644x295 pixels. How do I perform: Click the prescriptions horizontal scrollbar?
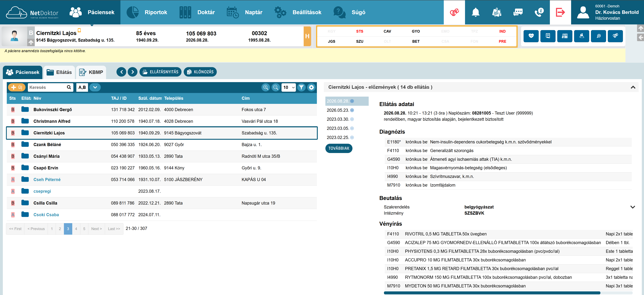[492, 293]
